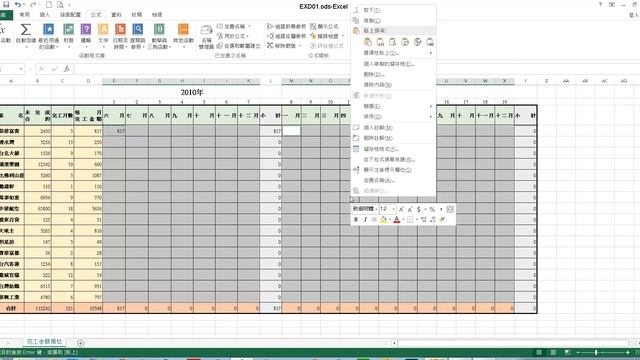
Task: Open the font size 12 dropdown
Action: (x=393, y=209)
